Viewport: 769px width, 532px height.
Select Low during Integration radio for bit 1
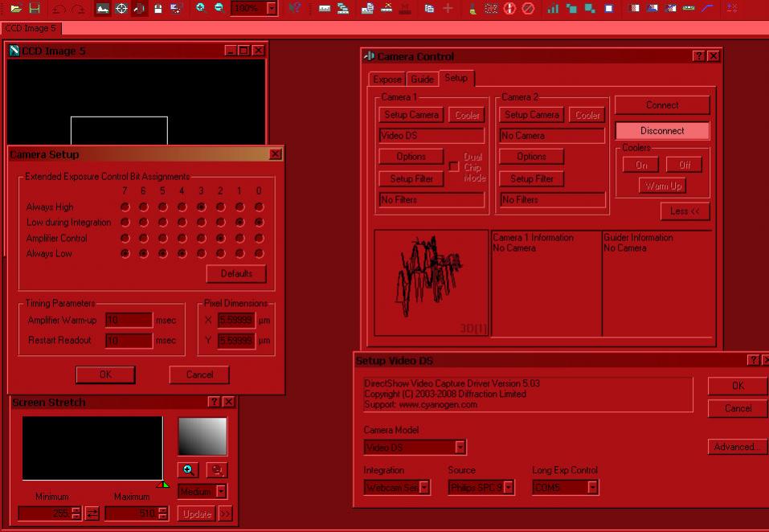click(x=239, y=222)
